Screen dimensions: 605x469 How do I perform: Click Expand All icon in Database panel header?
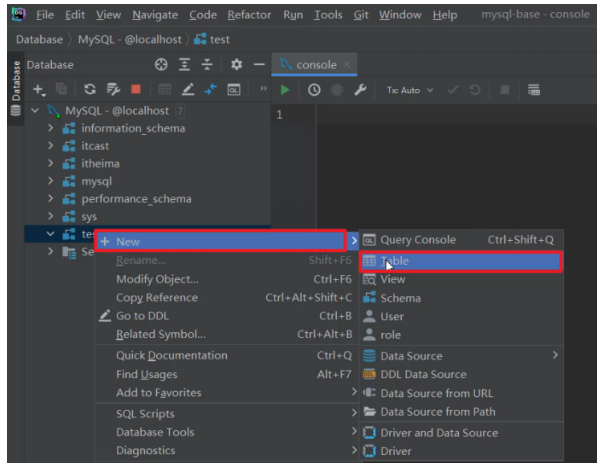click(184, 64)
